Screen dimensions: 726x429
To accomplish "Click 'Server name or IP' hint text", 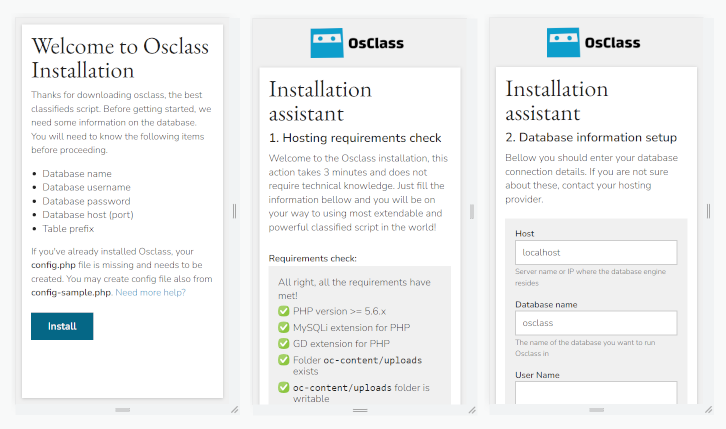I will pos(590,277).
